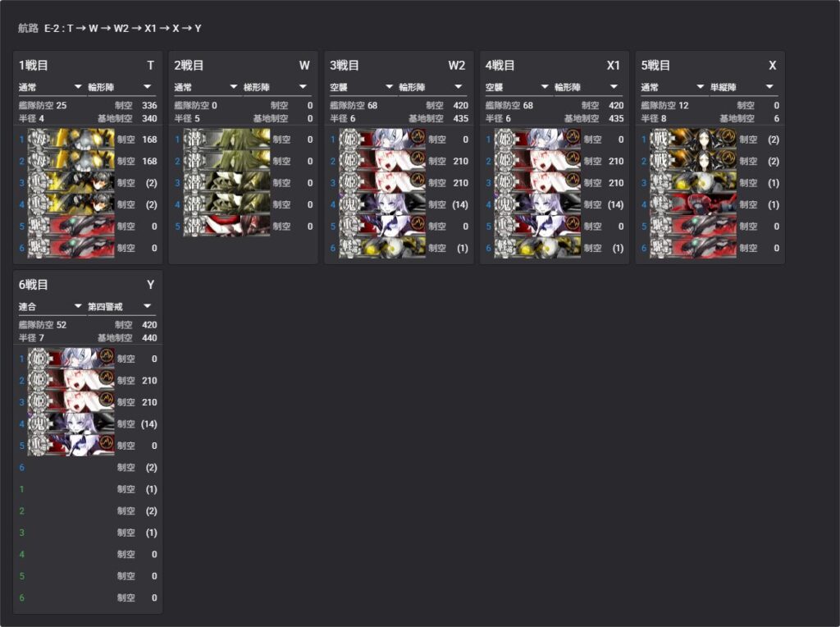Select enemy ship 5 in 1戦目 T
The image size is (840, 627).
(71, 227)
